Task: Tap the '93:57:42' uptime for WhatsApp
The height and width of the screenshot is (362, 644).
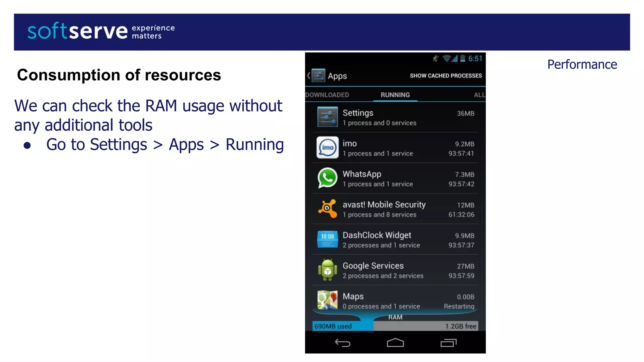Action: pos(461,184)
